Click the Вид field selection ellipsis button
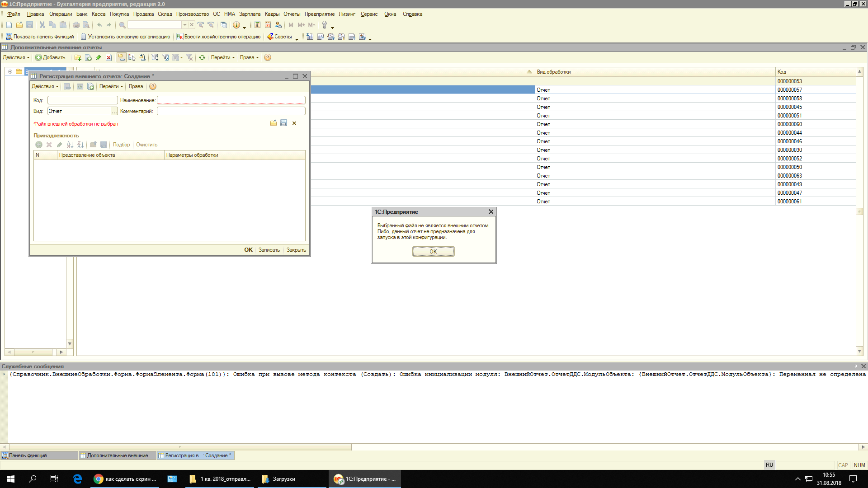Viewport: 868px width, 488px height. (x=114, y=111)
